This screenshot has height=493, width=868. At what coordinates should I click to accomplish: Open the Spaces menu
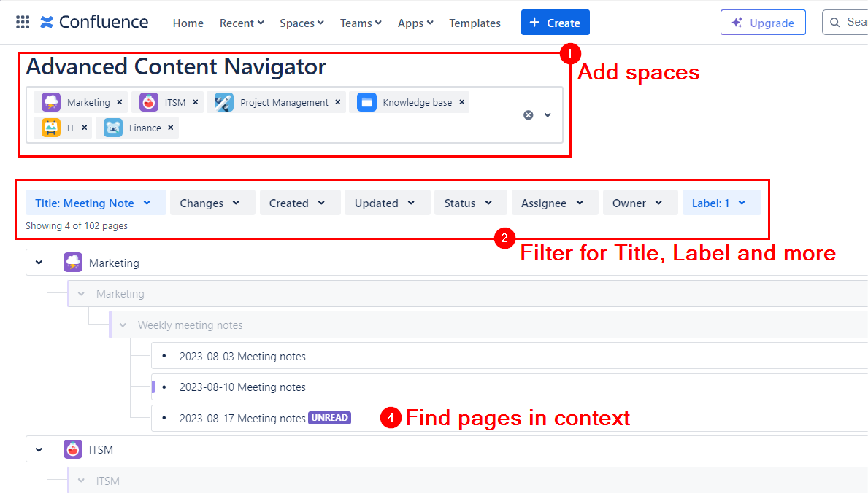click(302, 23)
